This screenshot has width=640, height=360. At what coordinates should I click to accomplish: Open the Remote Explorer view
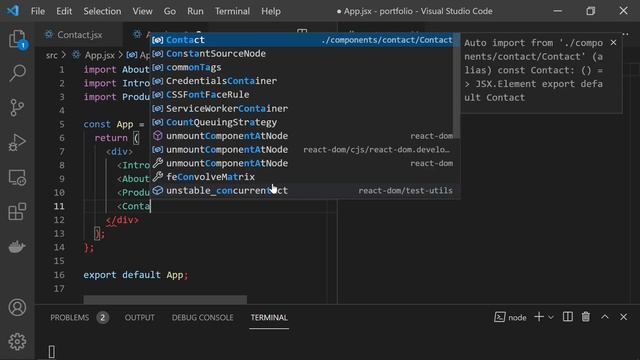coord(17,178)
